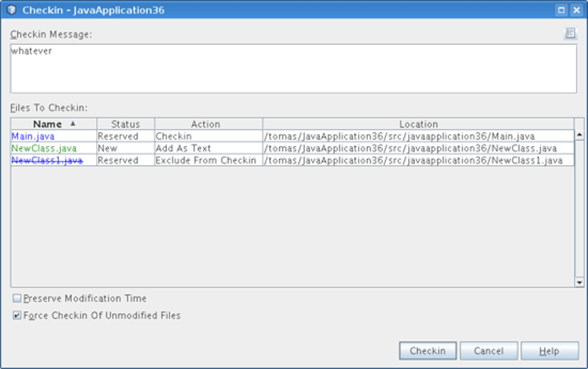The image size is (588, 369).
Task: Click the Name column sort arrow
Action: click(73, 123)
